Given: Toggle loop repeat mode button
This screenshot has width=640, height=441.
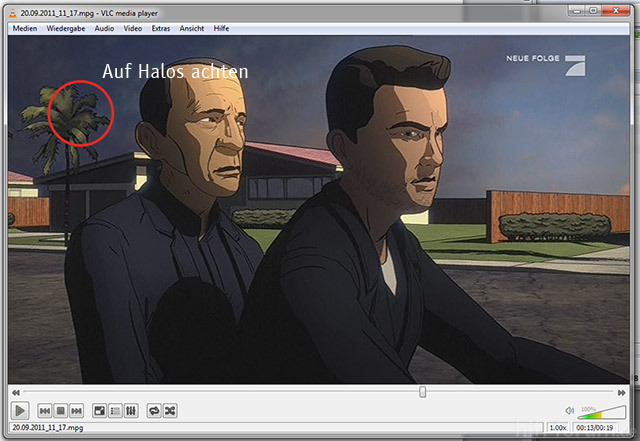Looking at the screenshot, I should point(154,411).
